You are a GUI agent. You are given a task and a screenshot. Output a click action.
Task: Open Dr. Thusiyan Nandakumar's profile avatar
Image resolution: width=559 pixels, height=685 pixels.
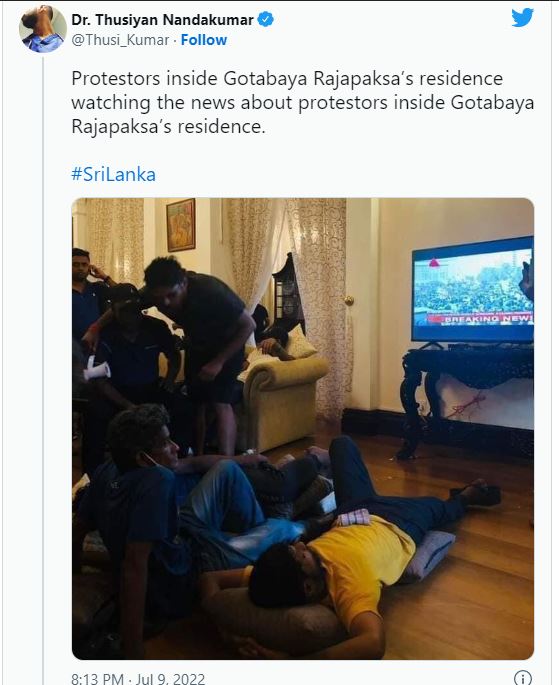(43, 29)
